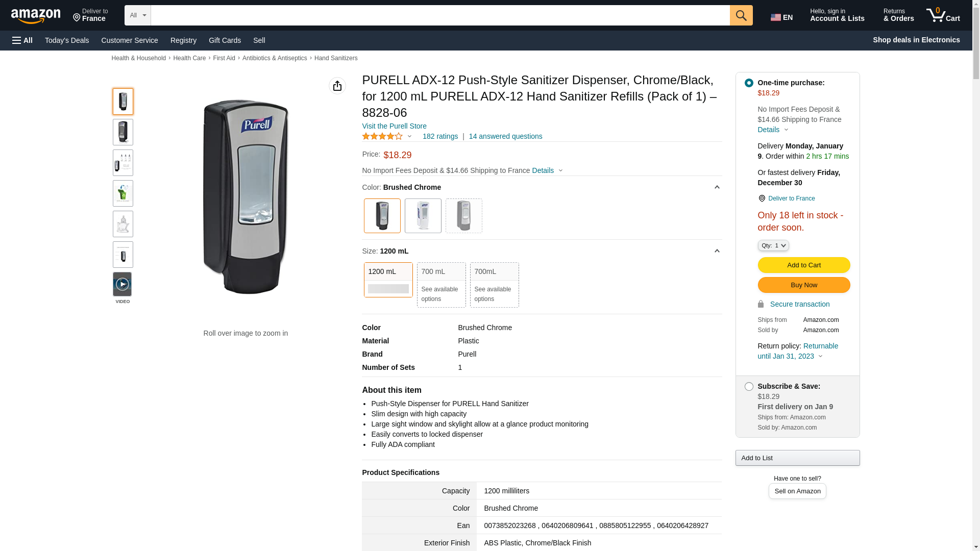Open the Qty quantity dropdown

pos(773,245)
